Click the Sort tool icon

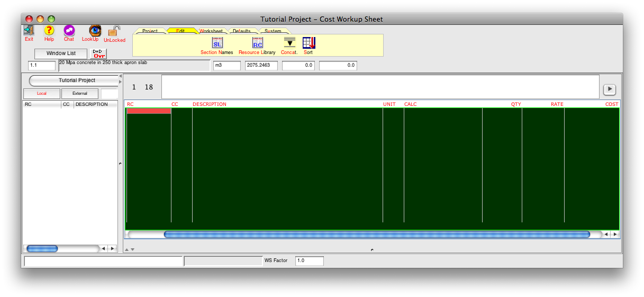pyautogui.click(x=309, y=43)
